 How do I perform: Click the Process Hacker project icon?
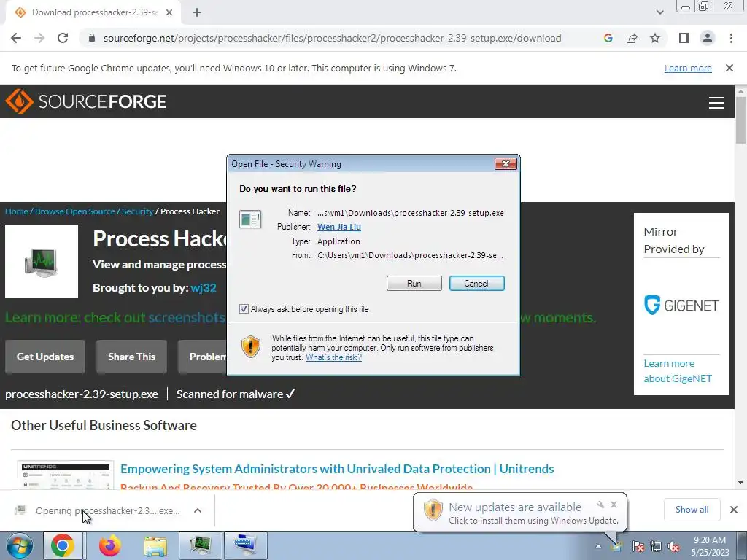pos(42,262)
